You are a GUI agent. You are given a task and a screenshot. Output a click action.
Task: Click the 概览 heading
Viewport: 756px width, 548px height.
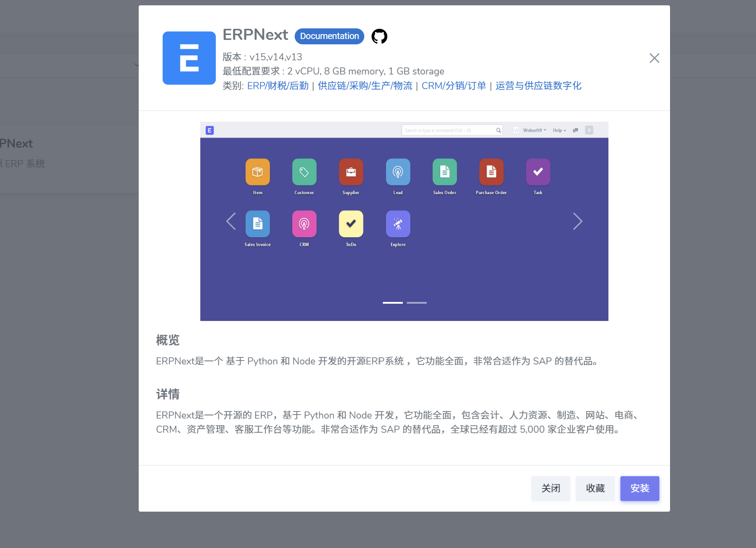click(x=168, y=341)
